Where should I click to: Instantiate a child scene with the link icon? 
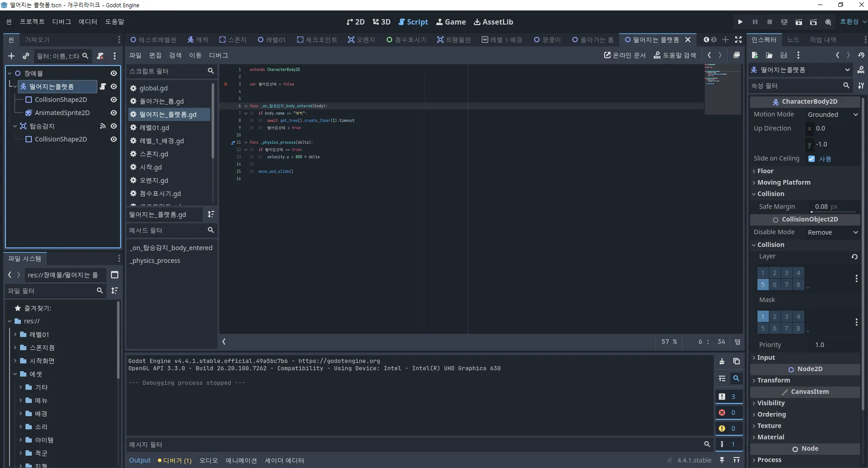tap(26, 56)
